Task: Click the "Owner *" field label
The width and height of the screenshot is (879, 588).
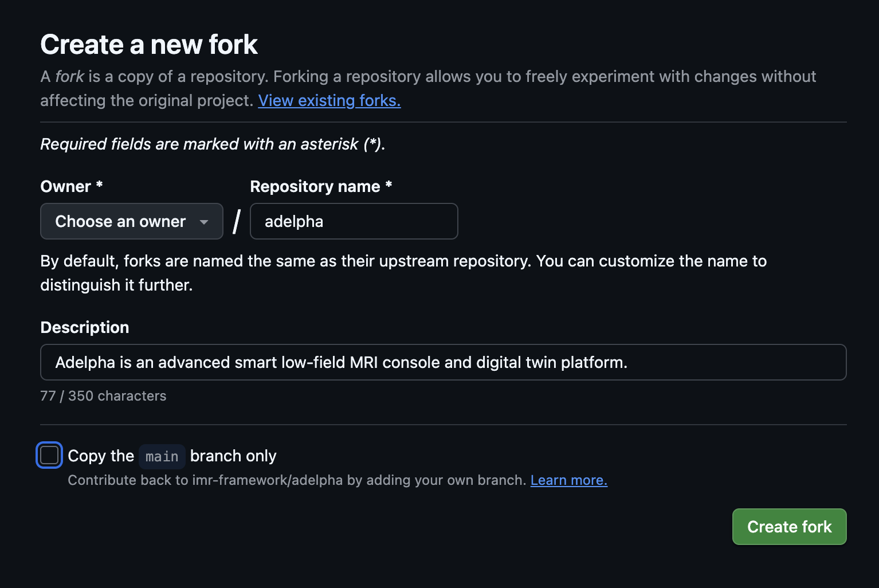Action: point(72,186)
